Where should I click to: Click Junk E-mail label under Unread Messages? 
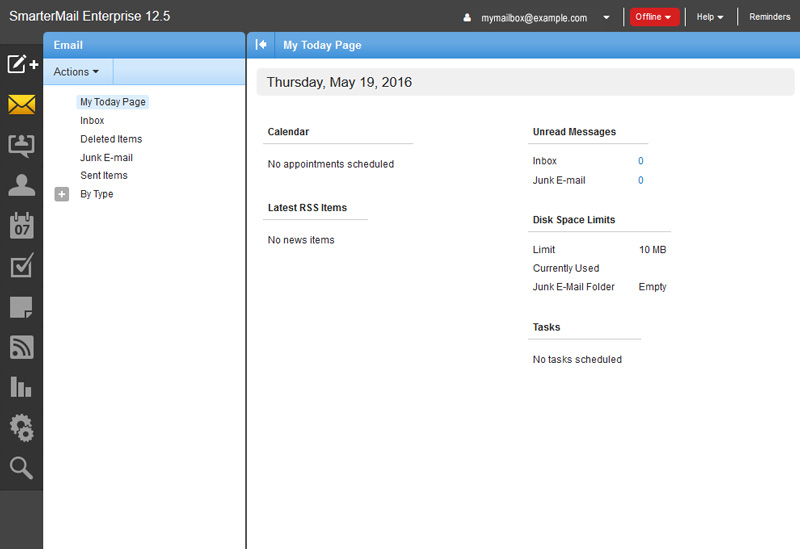click(x=559, y=181)
